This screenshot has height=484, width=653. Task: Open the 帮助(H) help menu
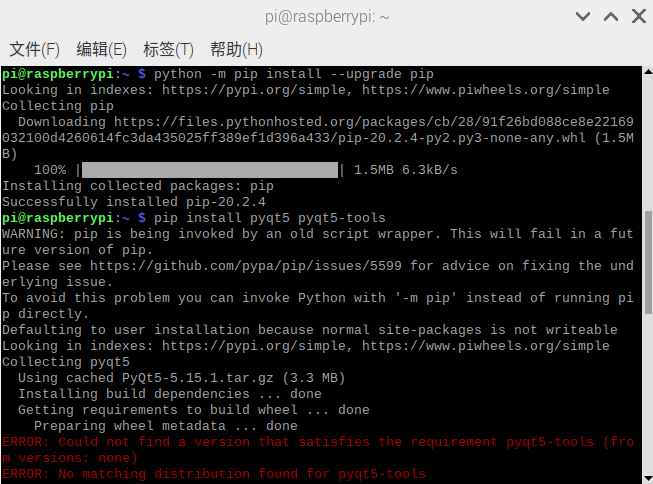tap(236, 49)
